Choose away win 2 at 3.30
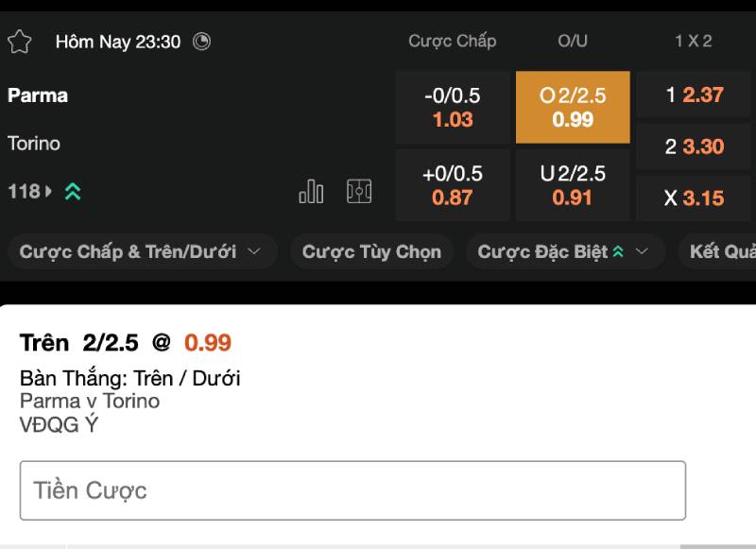Viewport: 756px width, 549px height. click(x=695, y=146)
